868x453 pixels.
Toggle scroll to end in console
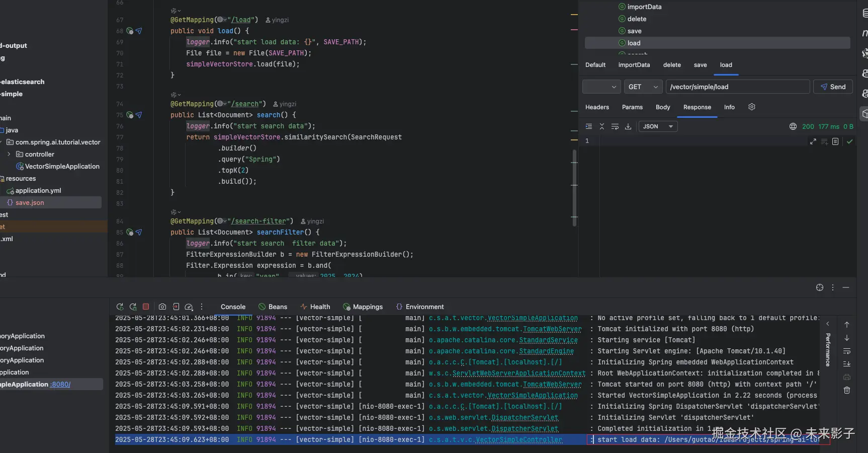pos(847,364)
